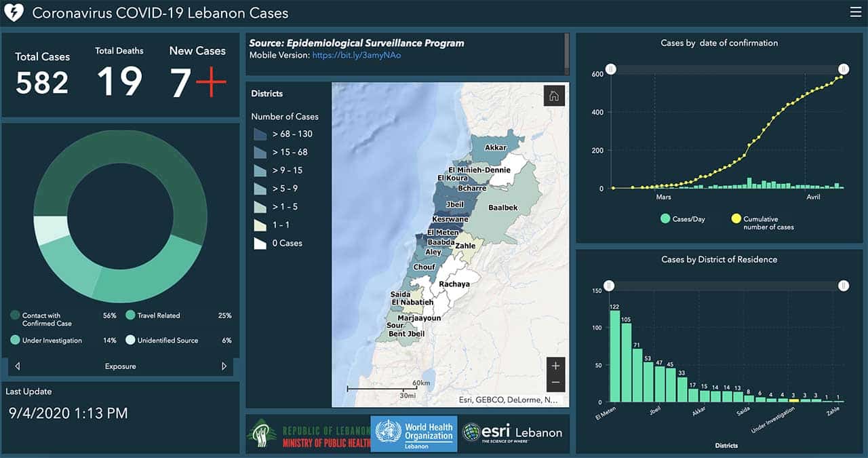This screenshot has width=868, height=458.
Task: Go to next Exposure chart
Action: tap(224, 366)
